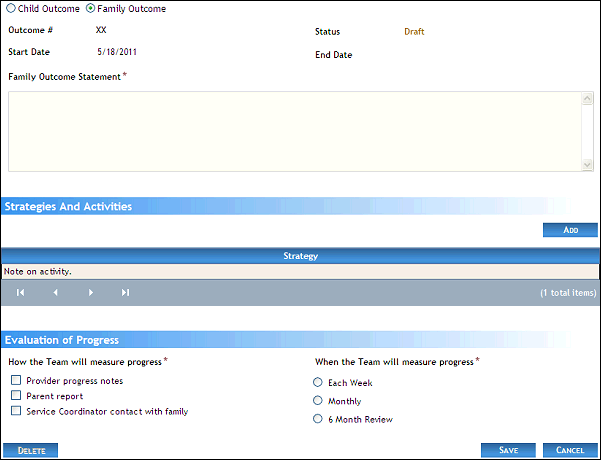The width and height of the screenshot is (601, 460).
Task: Pick the 6 Month Review option
Action: [x=318, y=419]
